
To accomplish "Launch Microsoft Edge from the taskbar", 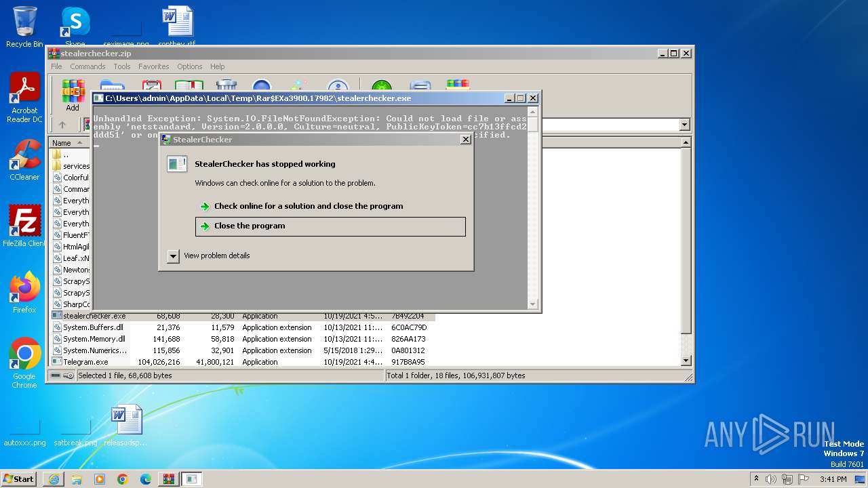I will click(146, 479).
